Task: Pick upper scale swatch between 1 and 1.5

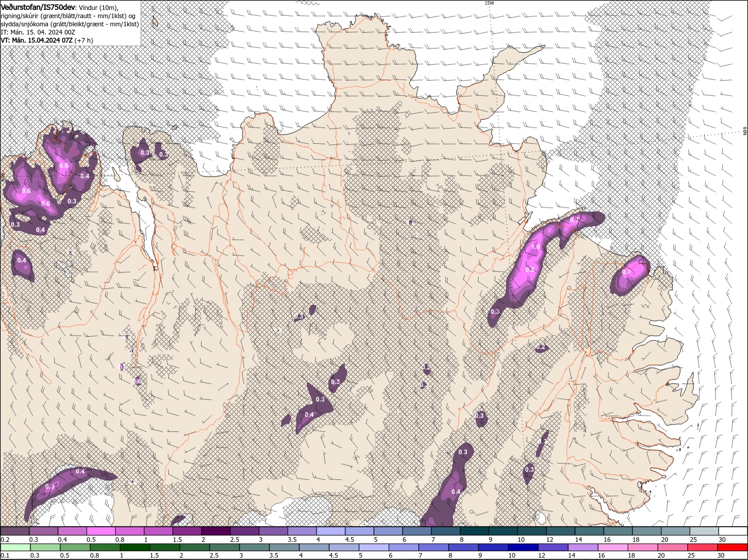Action: (158, 531)
